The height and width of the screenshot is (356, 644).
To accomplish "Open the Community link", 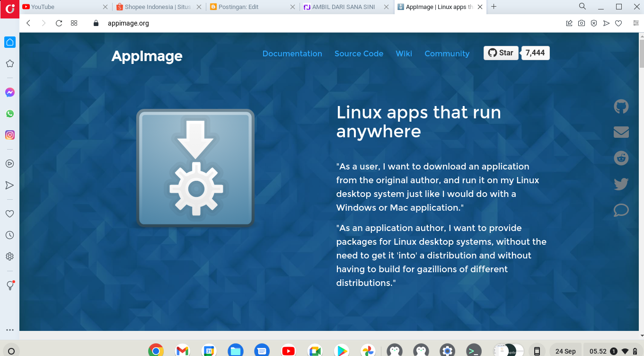I will 447,53.
